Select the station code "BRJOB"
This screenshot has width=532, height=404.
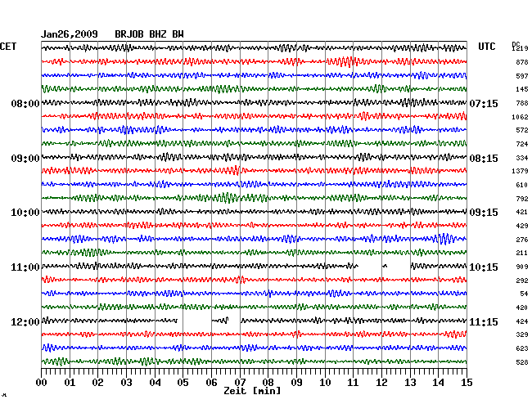[x=129, y=34]
